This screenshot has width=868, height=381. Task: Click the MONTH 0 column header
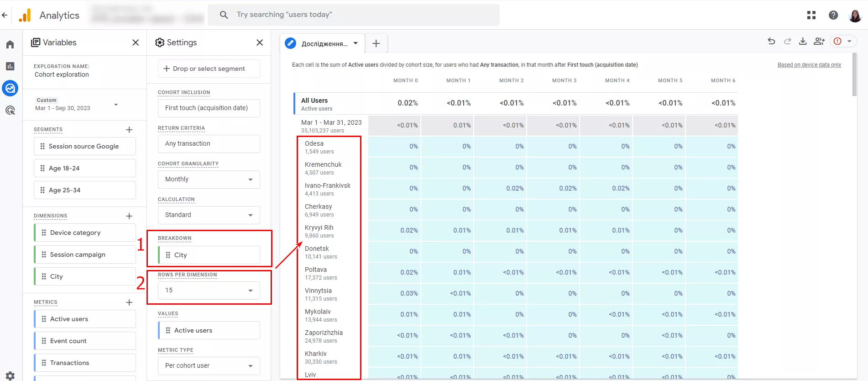click(x=406, y=80)
